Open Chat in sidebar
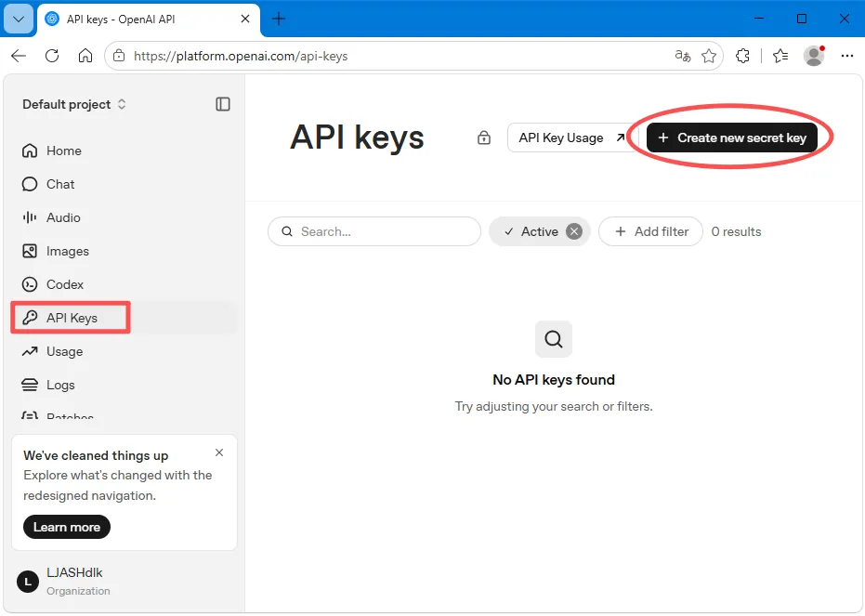Image resolution: width=865 pixels, height=616 pixels. point(125,184)
